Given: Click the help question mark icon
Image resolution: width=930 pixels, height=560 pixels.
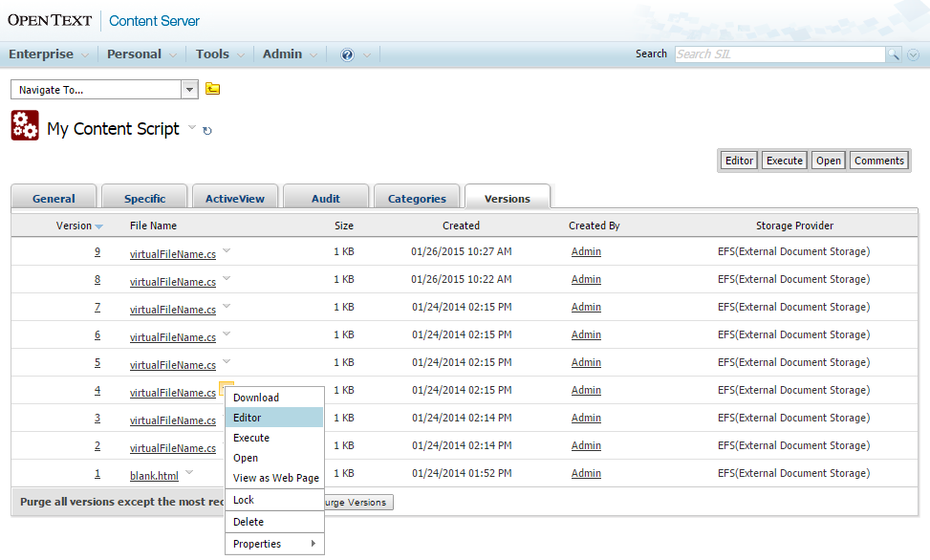Looking at the screenshot, I should point(347,54).
